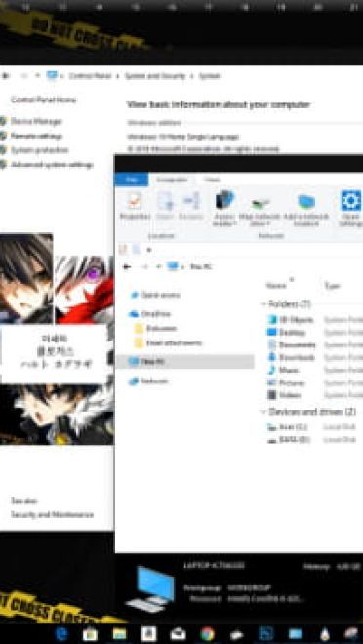Open the Downloads folder

tap(291, 357)
